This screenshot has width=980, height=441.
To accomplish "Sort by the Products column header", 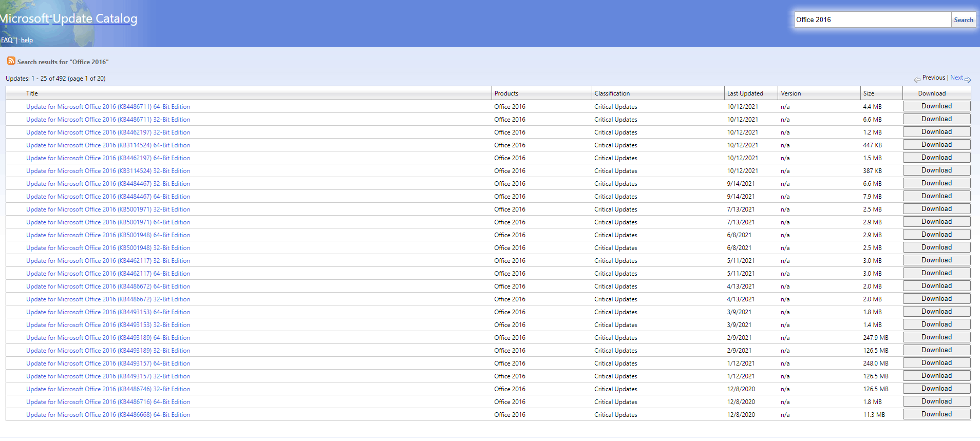I will tap(506, 93).
